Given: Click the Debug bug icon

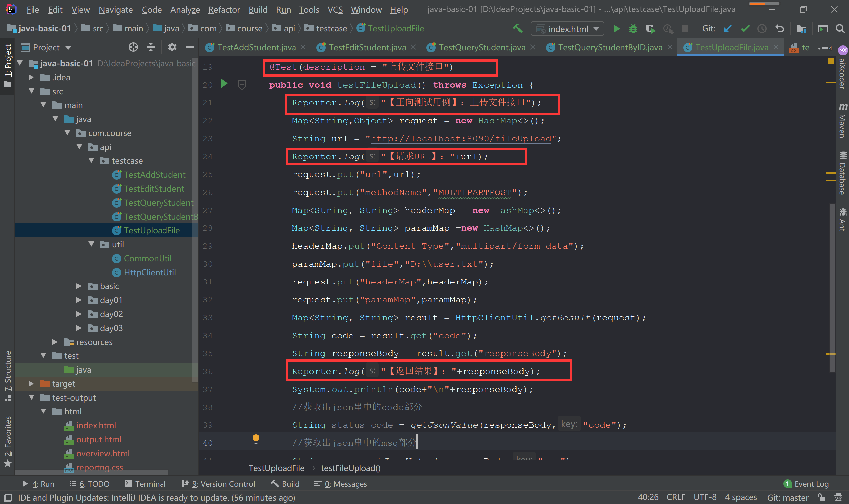Looking at the screenshot, I should tap(633, 29).
